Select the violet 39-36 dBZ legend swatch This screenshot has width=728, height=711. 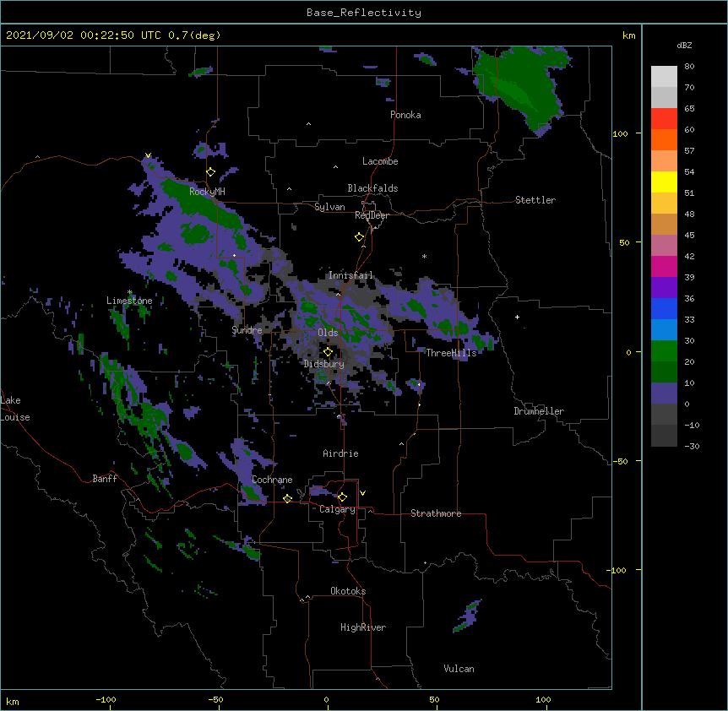(664, 287)
